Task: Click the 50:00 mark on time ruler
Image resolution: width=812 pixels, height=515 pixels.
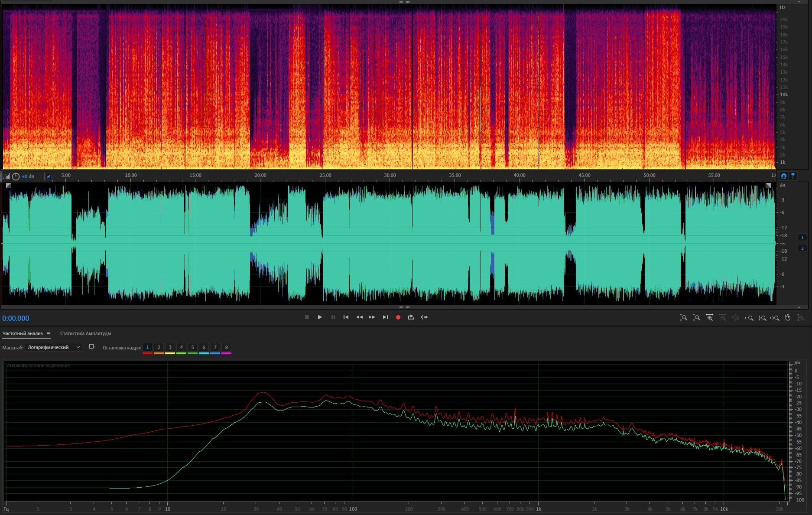Action: [650, 175]
